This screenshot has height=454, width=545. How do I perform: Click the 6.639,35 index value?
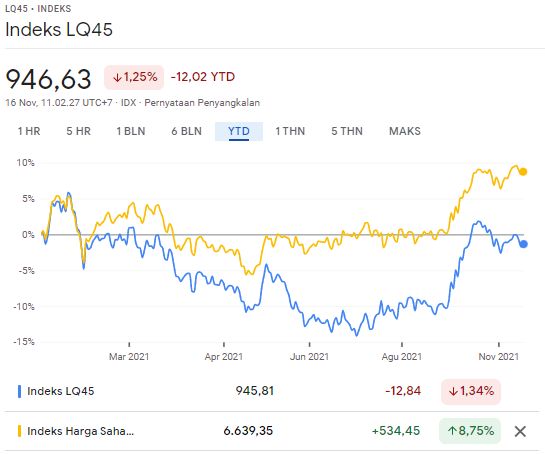click(x=248, y=431)
